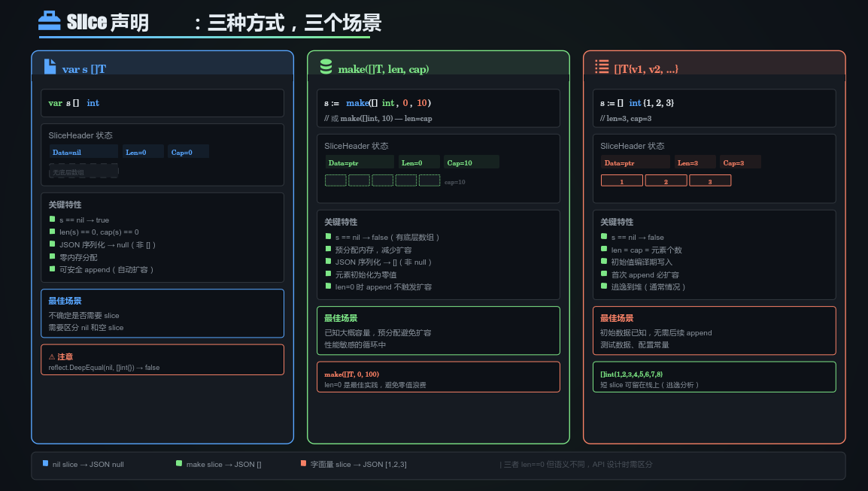Click '预分配内存，减少扩容' bullet
The width and height of the screenshot is (868, 491).
[x=374, y=250]
